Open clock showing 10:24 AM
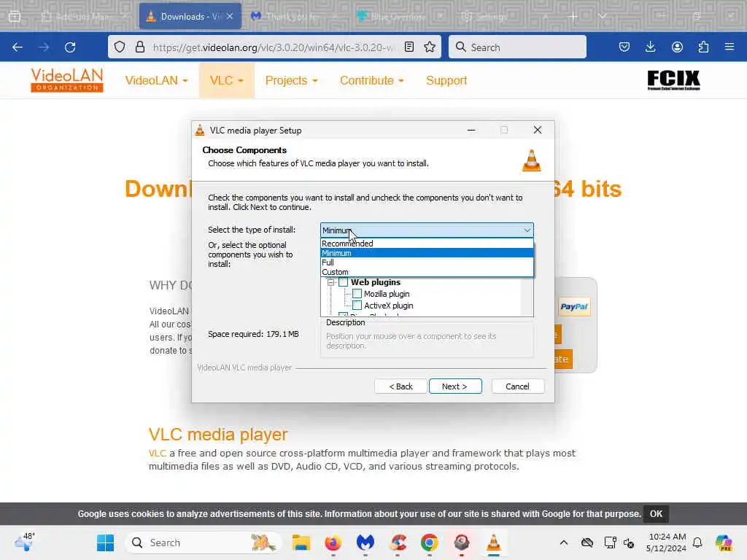747x560 pixels. [x=667, y=542]
